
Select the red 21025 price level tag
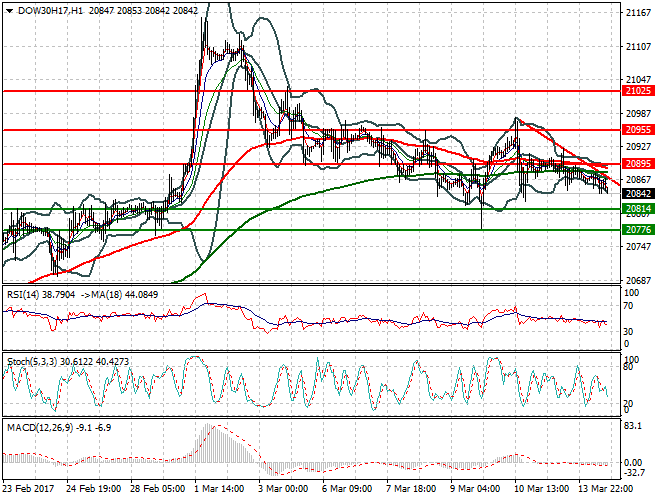[x=637, y=91]
